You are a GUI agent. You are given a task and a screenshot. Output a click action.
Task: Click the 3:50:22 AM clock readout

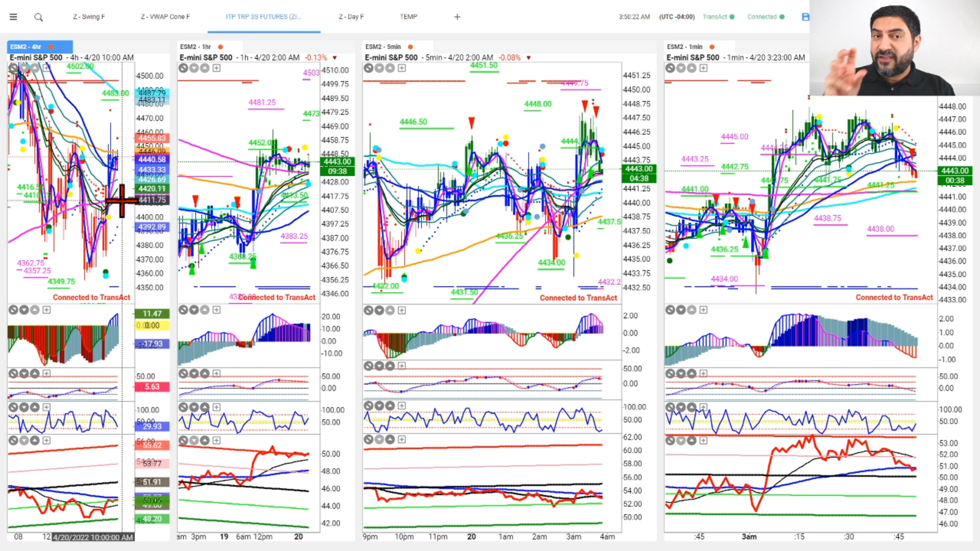coord(634,17)
